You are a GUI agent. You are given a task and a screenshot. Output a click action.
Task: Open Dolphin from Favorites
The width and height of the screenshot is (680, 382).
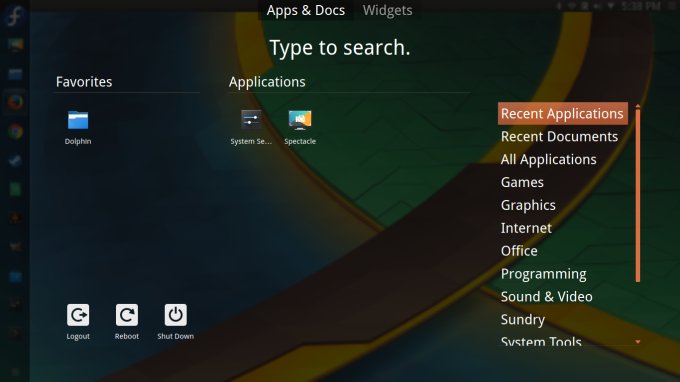click(x=78, y=127)
